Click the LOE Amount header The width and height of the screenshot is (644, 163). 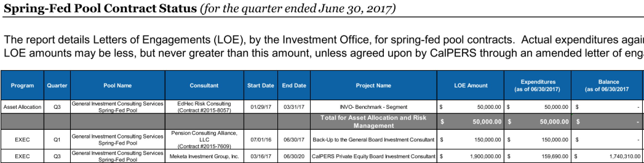coord(471,85)
